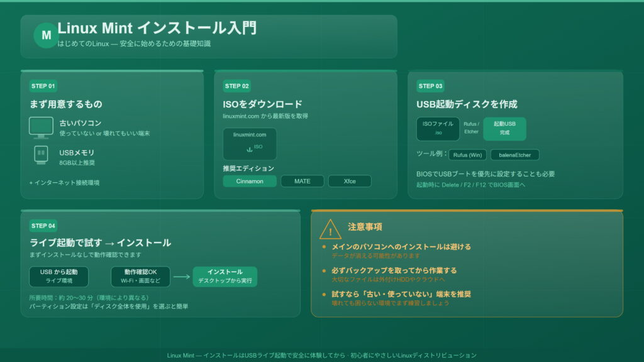Click the old PC monitor icon
Viewport: 644px width, 362px height.
41,128
